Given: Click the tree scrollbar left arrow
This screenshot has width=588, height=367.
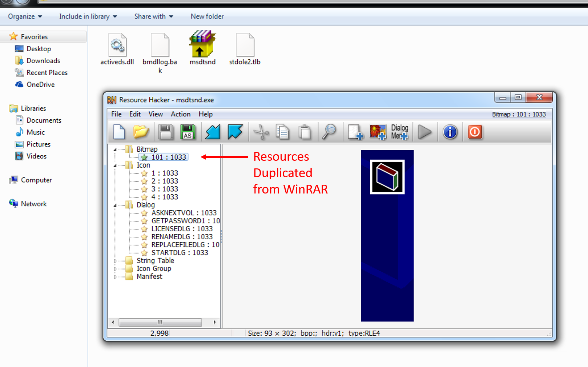Looking at the screenshot, I should [113, 322].
